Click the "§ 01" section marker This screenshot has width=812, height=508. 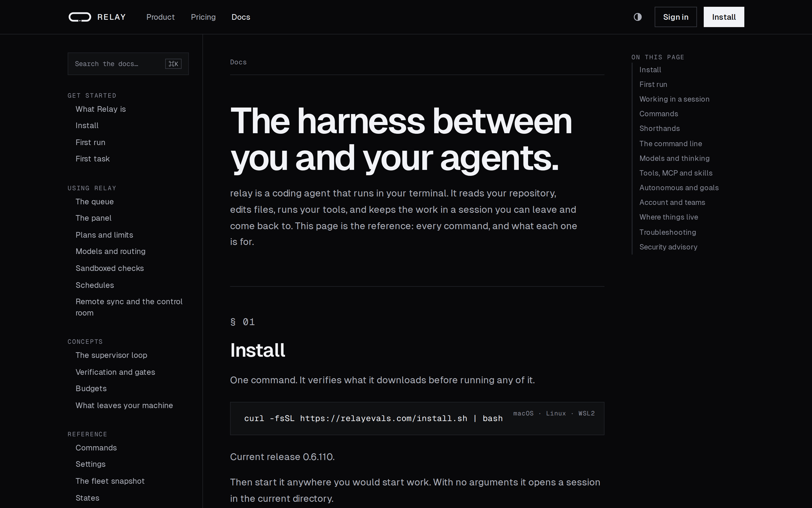pos(242,322)
